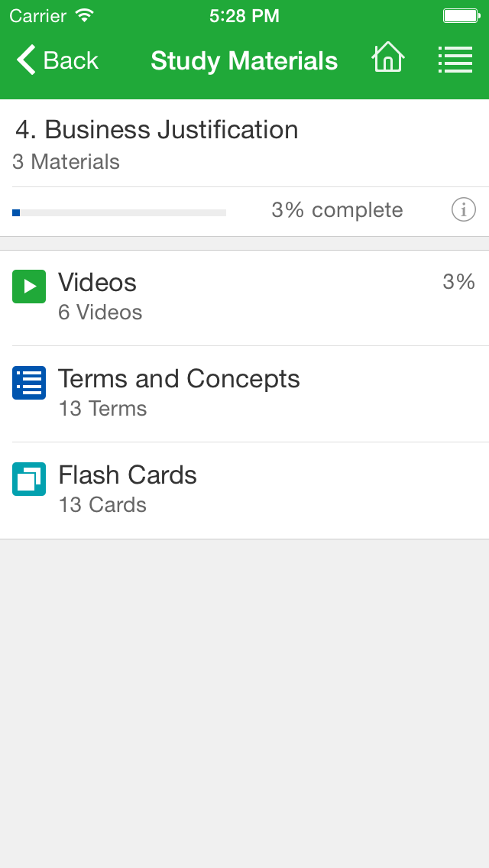
Task: Tap the back chevron arrow
Action: click(26, 60)
